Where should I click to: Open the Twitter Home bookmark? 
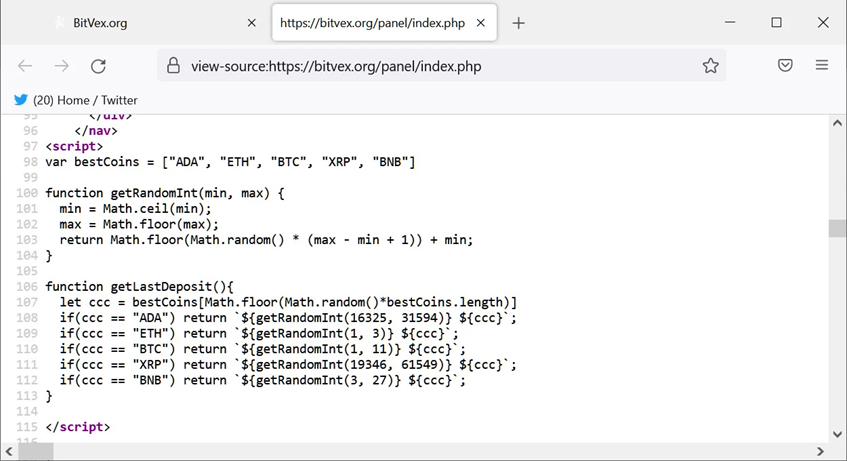(x=75, y=100)
